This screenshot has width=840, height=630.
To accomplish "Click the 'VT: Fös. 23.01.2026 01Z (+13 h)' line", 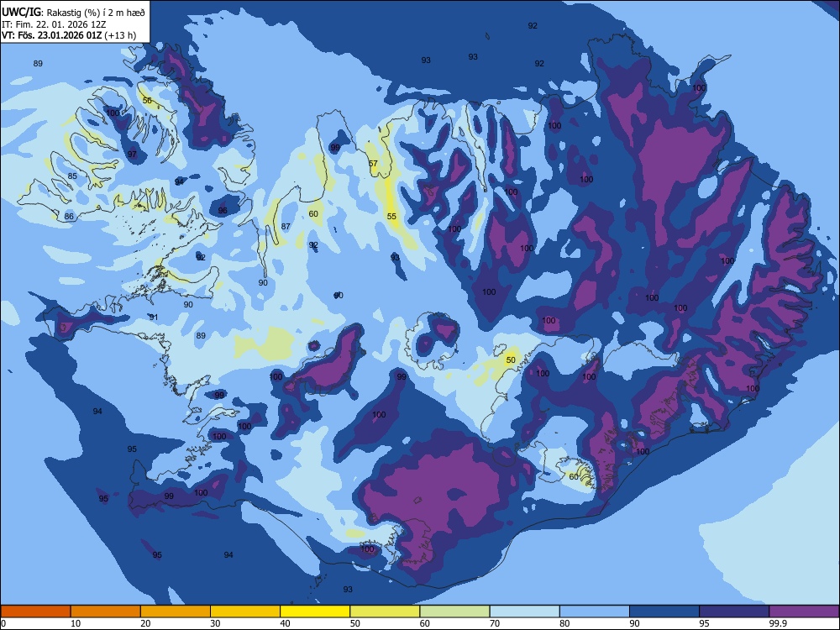I will [x=69, y=35].
